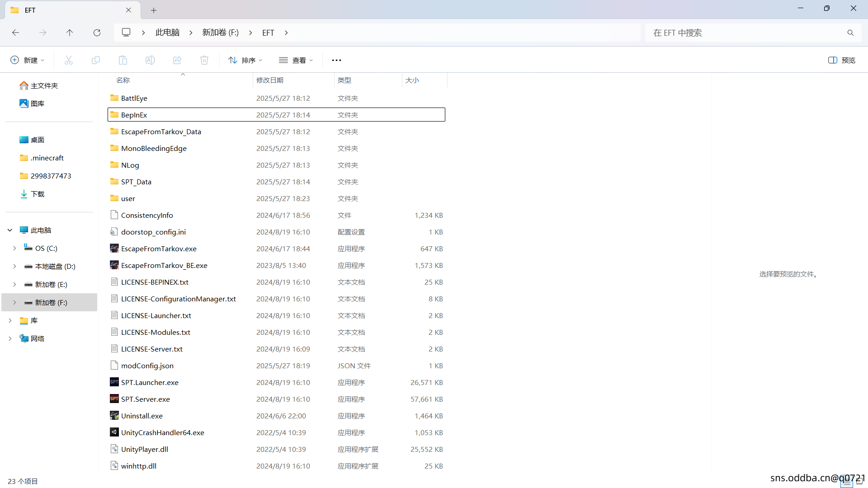Close the EFT tab
The width and height of the screenshot is (868, 488).
coord(128,10)
